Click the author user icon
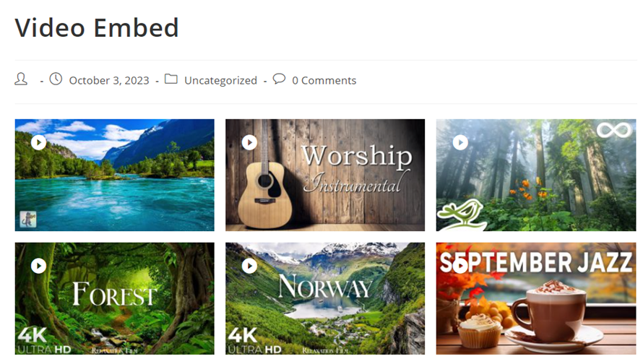This screenshot has height=364, width=643. point(21,79)
